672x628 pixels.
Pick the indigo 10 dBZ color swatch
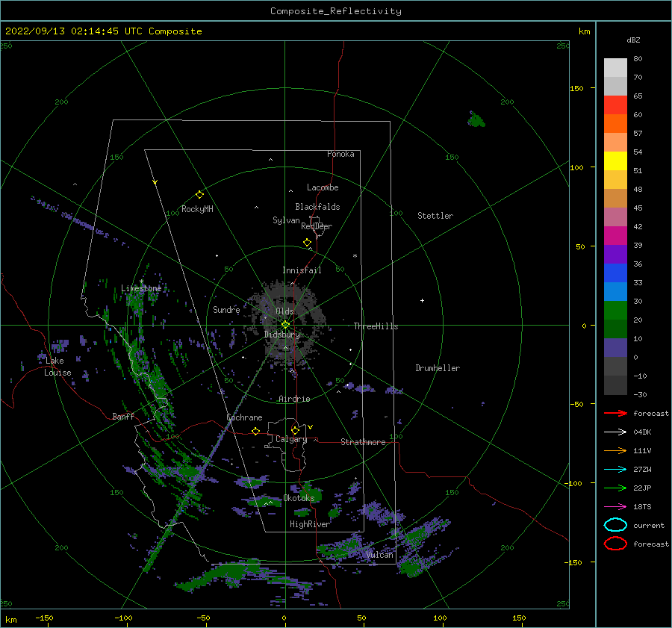[615, 347]
